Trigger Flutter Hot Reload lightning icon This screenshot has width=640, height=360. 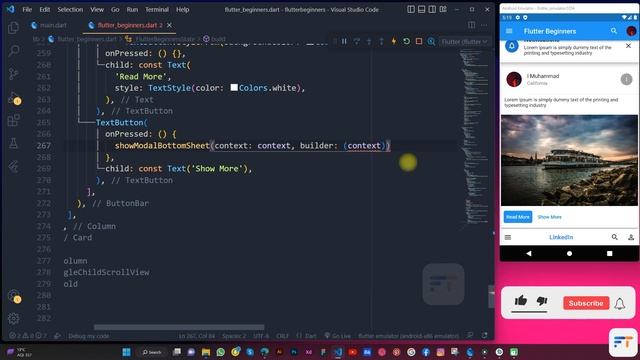point(393,42)
